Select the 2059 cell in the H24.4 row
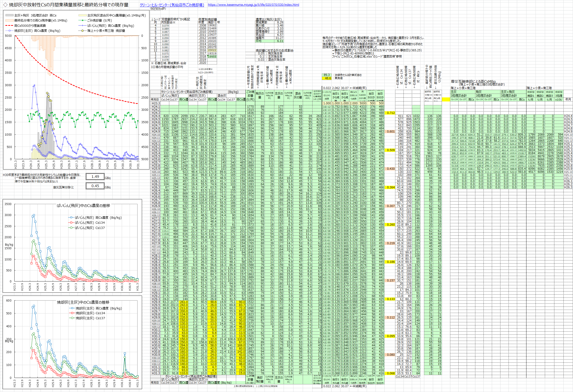The width and height of the screenshot is (573, 392). [184, 116]
